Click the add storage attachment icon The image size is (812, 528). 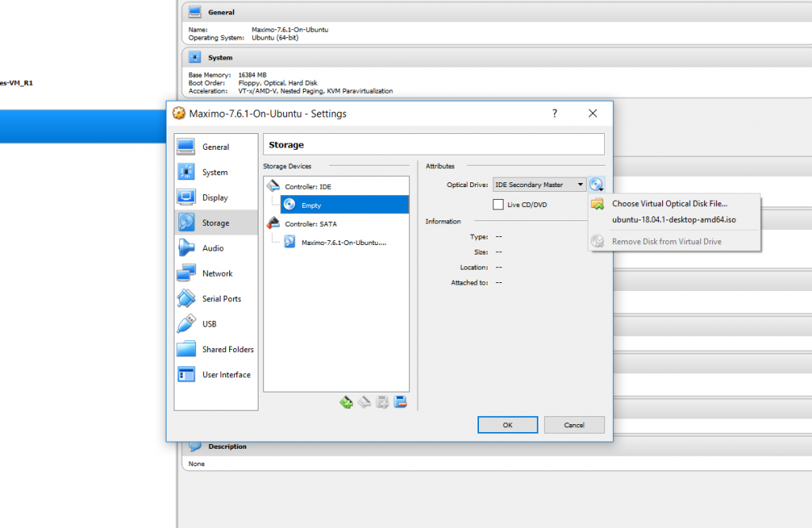coord(383,402)
